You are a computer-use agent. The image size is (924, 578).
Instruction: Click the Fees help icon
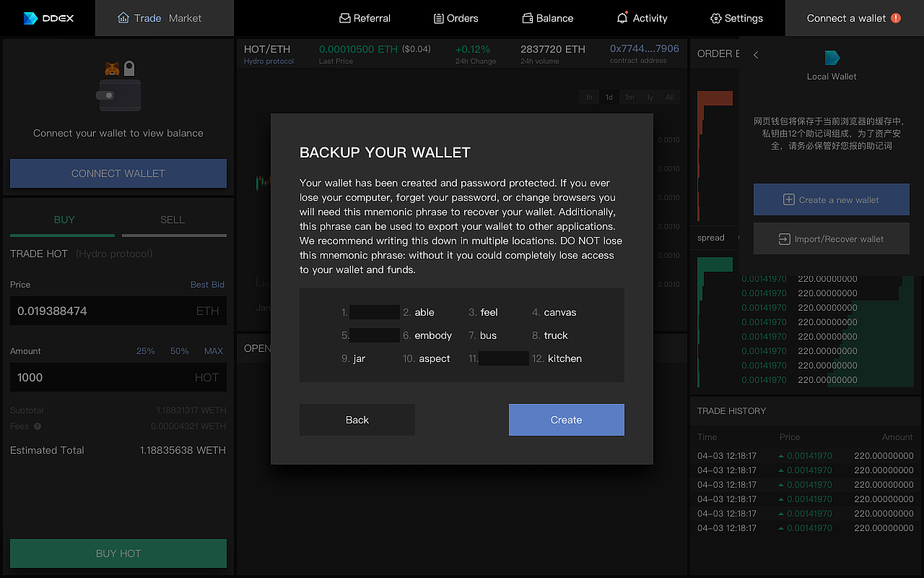[x=38, y=426]
